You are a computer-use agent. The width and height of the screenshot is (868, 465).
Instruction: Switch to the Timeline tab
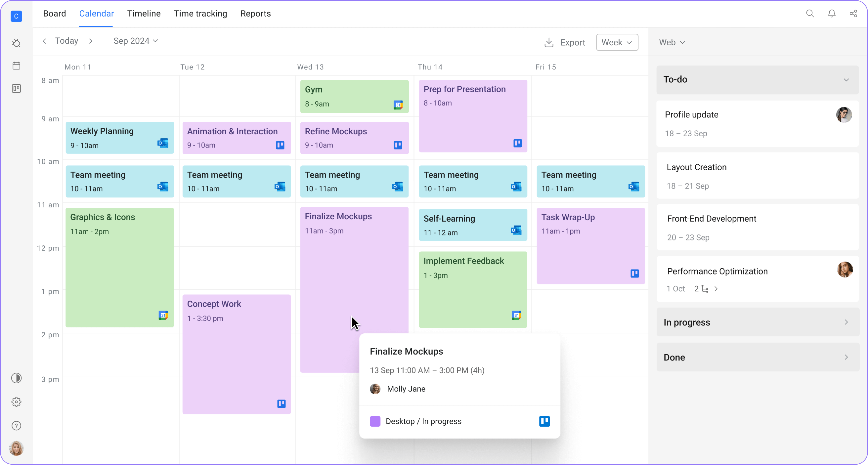pos(144,14)
